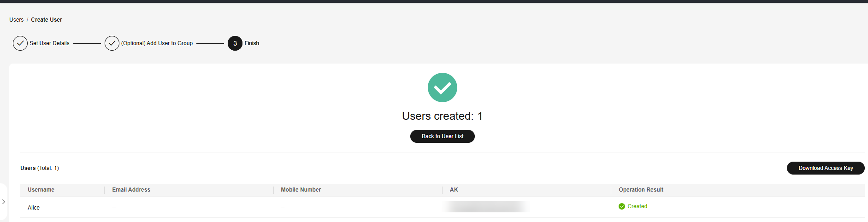Go back to the user list
The image size is (868, 222).
point(443,136)
